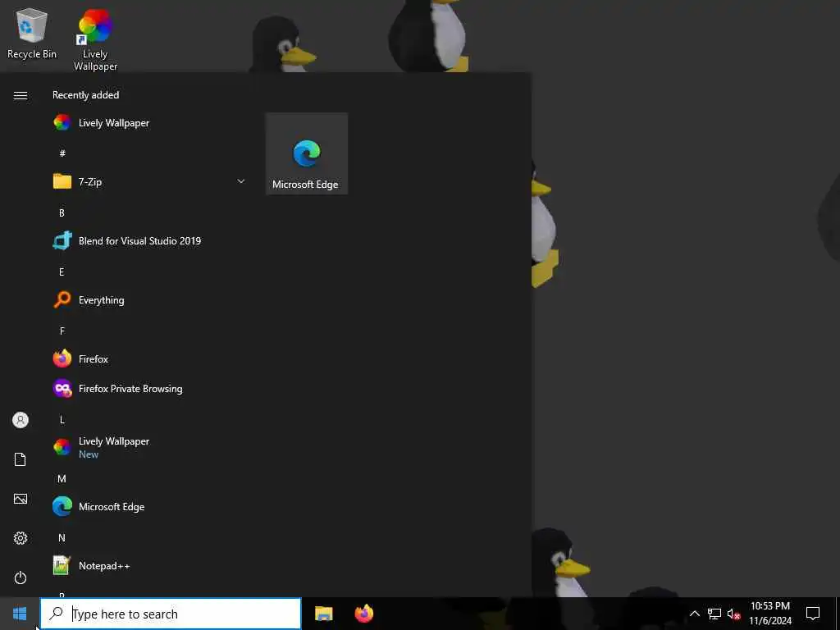The width and height of the screenshot is (840, 630).
Task: Open the user account icon in Start
Action: [21, 420]
